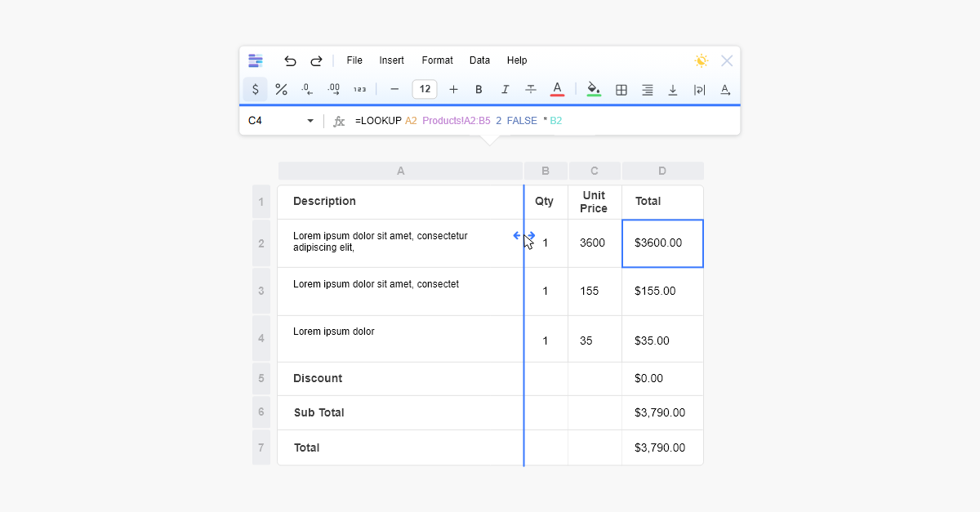
Task: Toggle the sun theme icon
Action: 702,60
